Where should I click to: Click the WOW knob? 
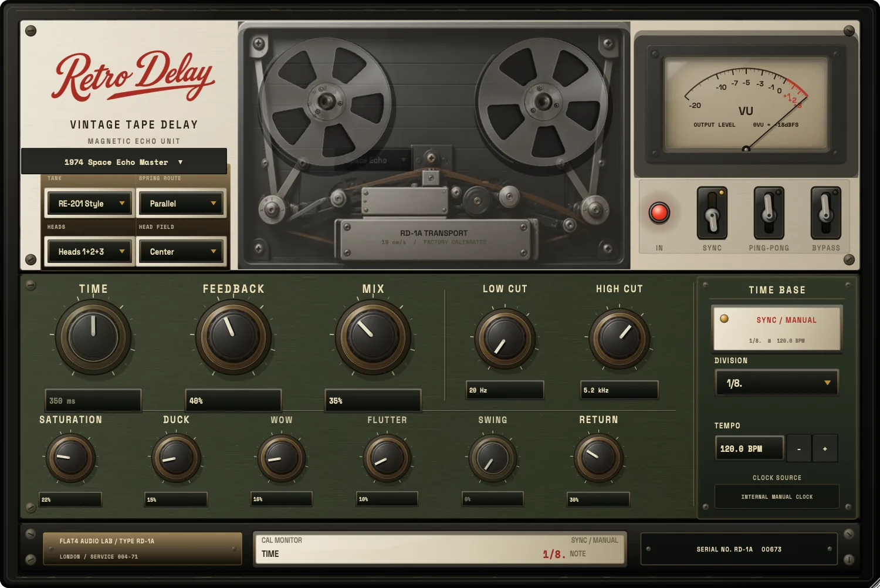click(x=282, y=458)
